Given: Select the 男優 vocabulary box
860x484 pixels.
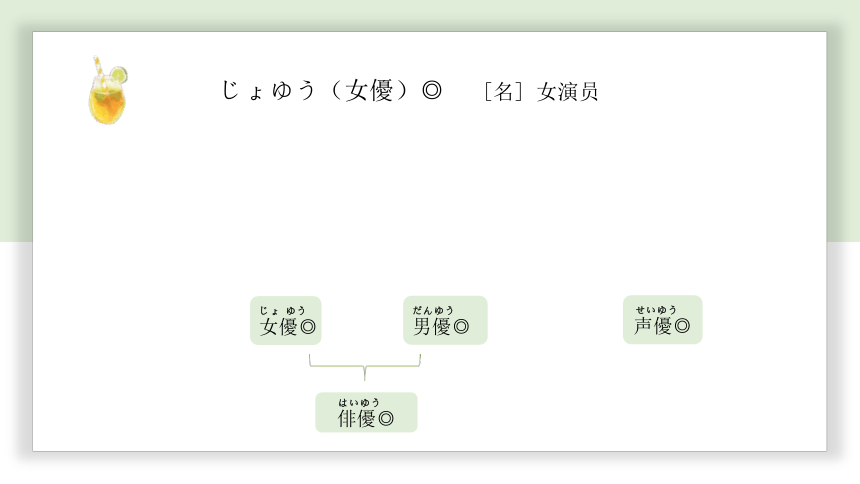Looking at the screenshot, I should pyautogui.click(x=445, y=320).
